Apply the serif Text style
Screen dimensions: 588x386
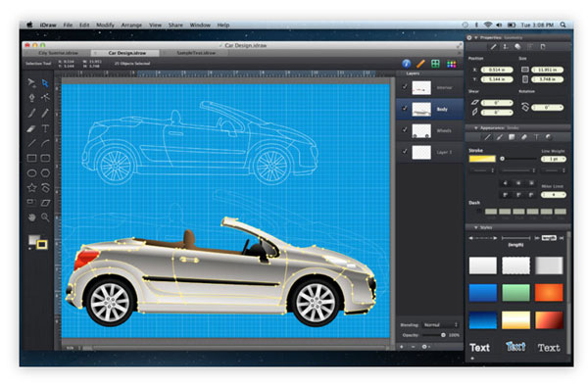[x=549, y=348]
